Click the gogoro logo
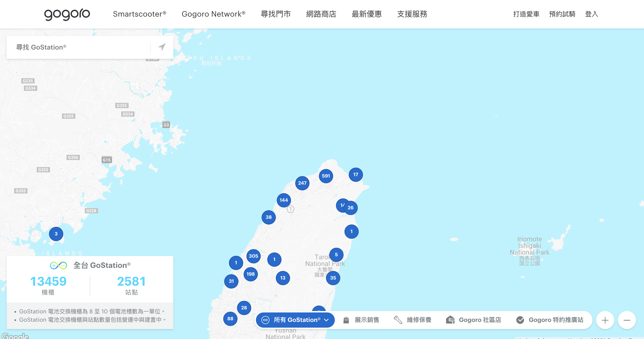Viewport: 644px width, 339px height. [67, 14]
